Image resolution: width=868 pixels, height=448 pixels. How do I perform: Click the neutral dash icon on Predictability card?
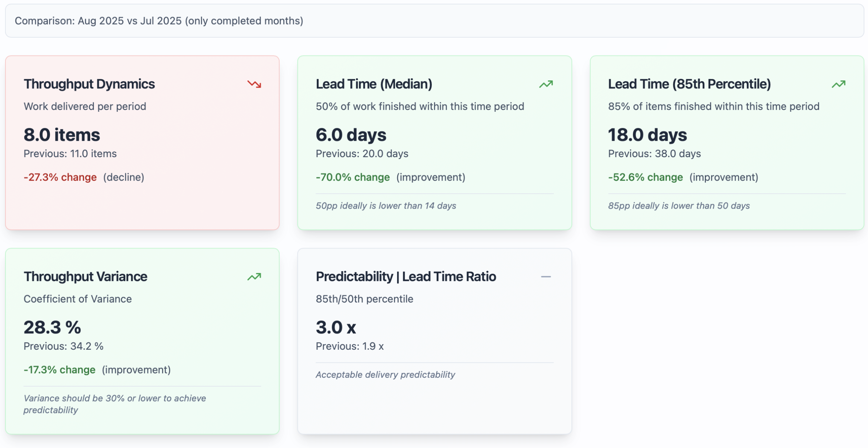pyautogui.click(x=546, y=277)
